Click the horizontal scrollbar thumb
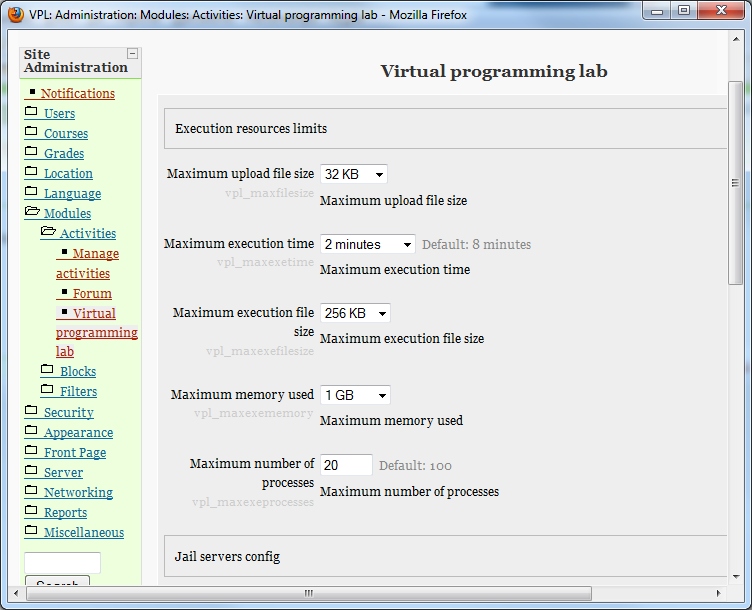This screenshot has width=752, height=610. click(x=309, y=593)
